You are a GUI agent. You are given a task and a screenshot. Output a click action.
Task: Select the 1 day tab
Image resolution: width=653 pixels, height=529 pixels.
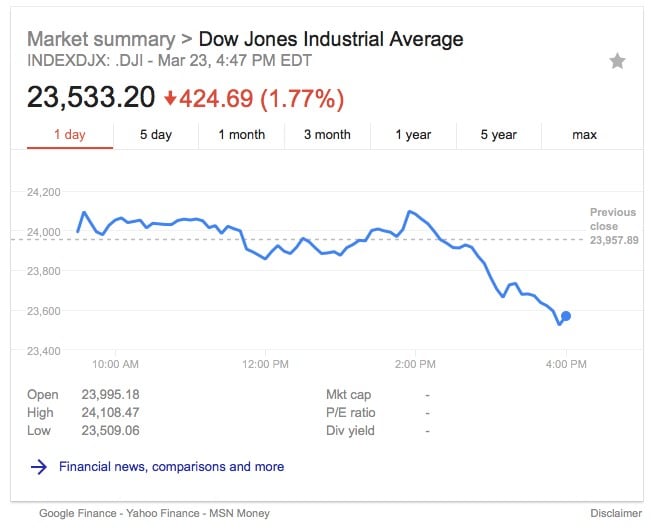pos(69,135)
